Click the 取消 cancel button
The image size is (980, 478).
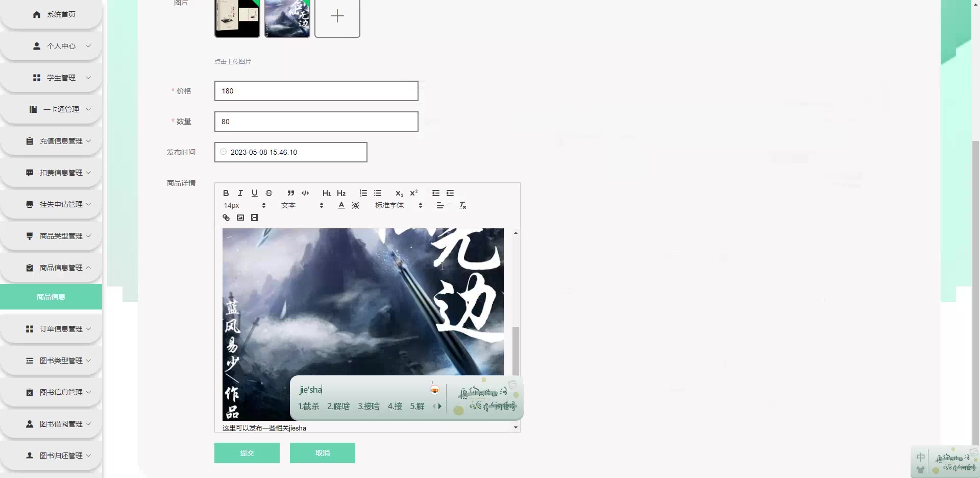[x=323, y=453]
